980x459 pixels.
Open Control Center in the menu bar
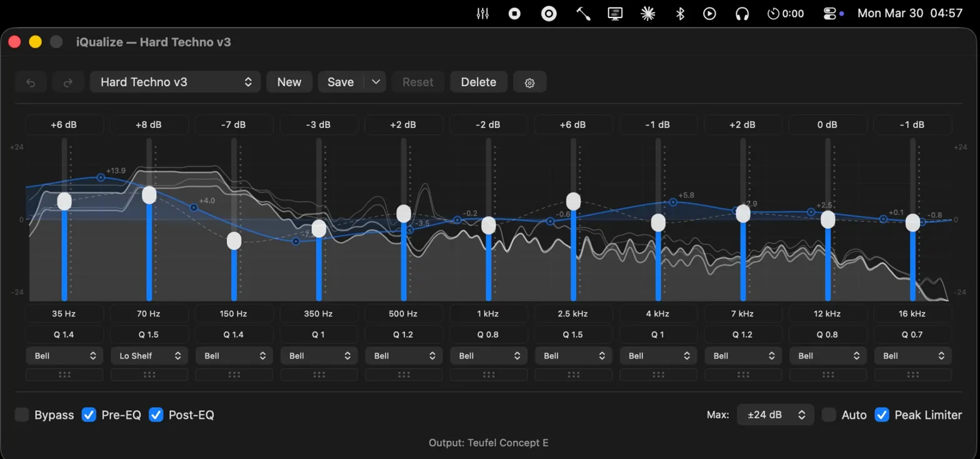[x=830, y=13]
